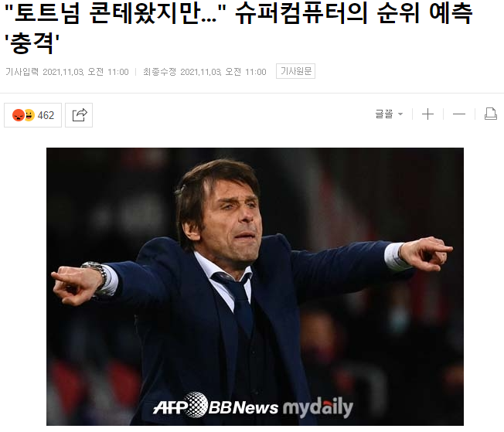Viewport: 504px width, 432px height.
Task: Expand the arrow beside 글꼴
Action: [400, 114]
